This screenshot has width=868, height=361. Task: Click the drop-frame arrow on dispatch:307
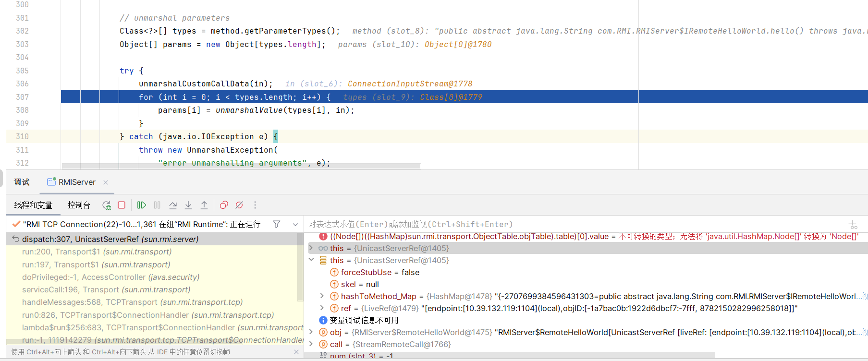(15, 239)
